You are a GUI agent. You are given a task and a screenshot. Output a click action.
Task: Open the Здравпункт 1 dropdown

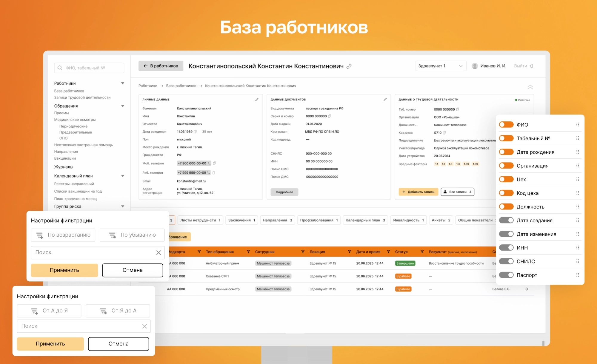pos(441,66)
